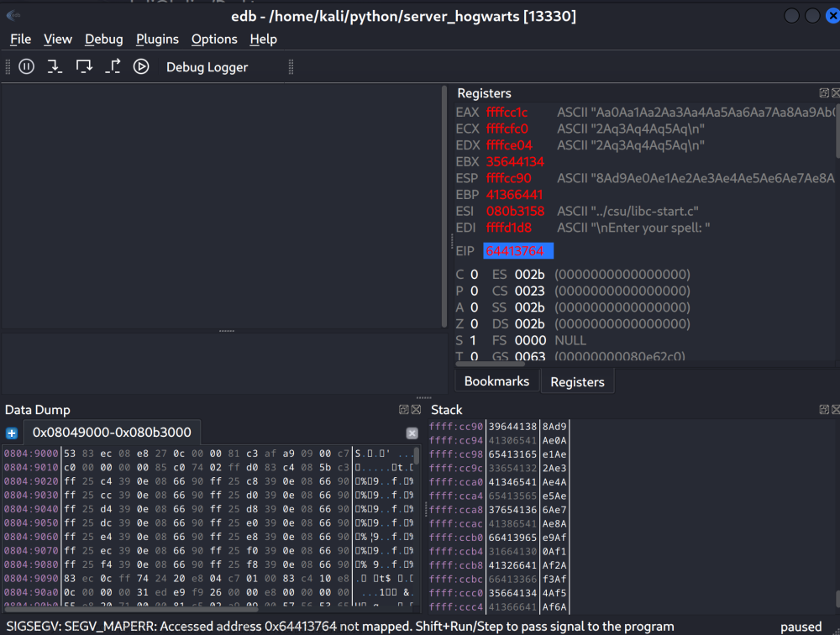
Task: Float the Stack panel using its undock icon
Action: pos(825,409)
